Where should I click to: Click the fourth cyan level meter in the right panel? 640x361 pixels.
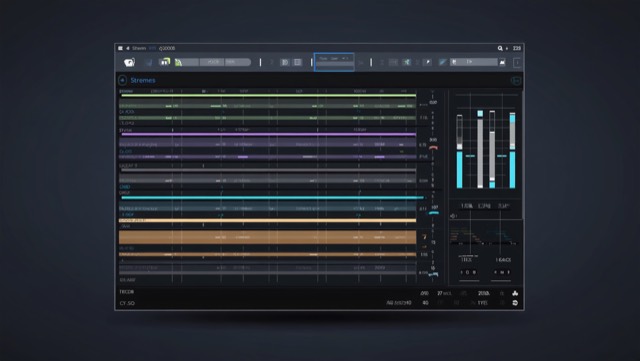pyautogui.click(x=512, y=150)
